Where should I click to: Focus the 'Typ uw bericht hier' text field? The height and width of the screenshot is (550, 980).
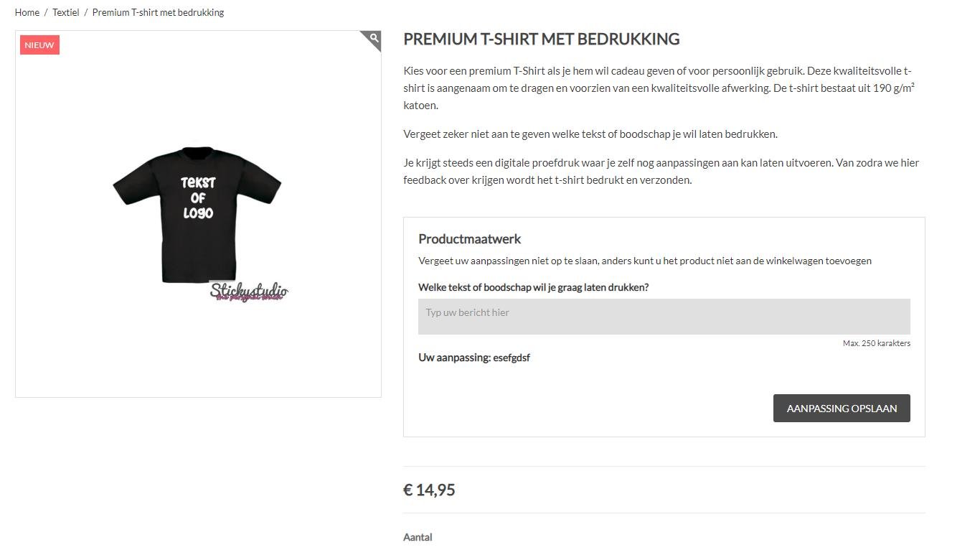(664, 317)
